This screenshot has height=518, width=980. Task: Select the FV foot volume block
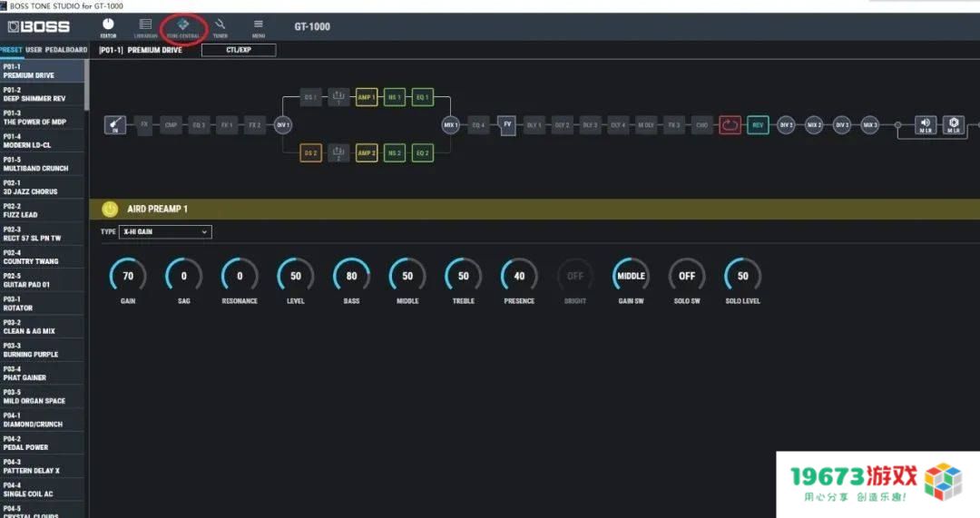pos(507,125)
